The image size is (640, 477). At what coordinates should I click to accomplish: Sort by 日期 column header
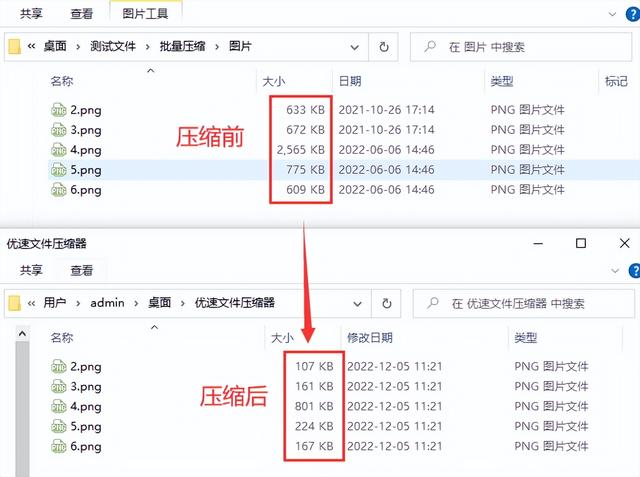350,81
